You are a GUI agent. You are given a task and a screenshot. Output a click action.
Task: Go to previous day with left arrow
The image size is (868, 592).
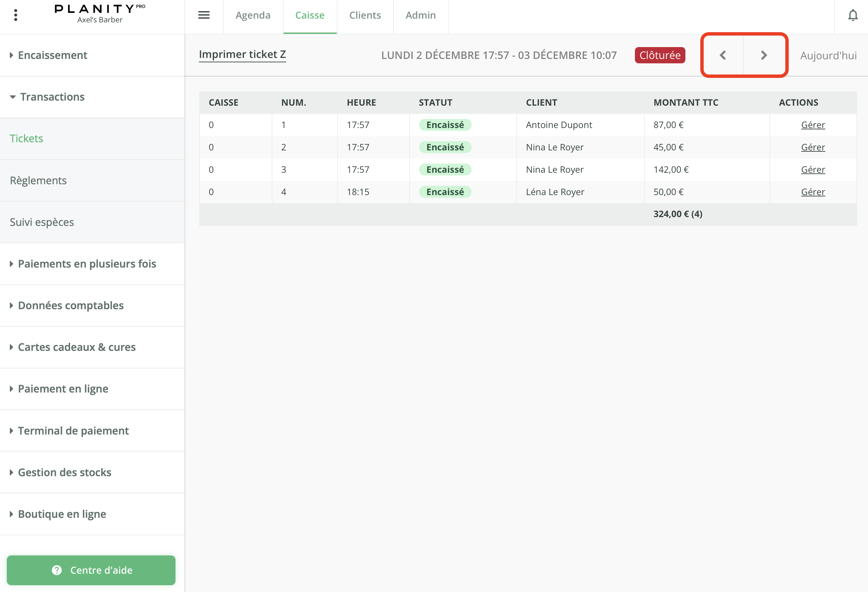[x=722, y=55]
